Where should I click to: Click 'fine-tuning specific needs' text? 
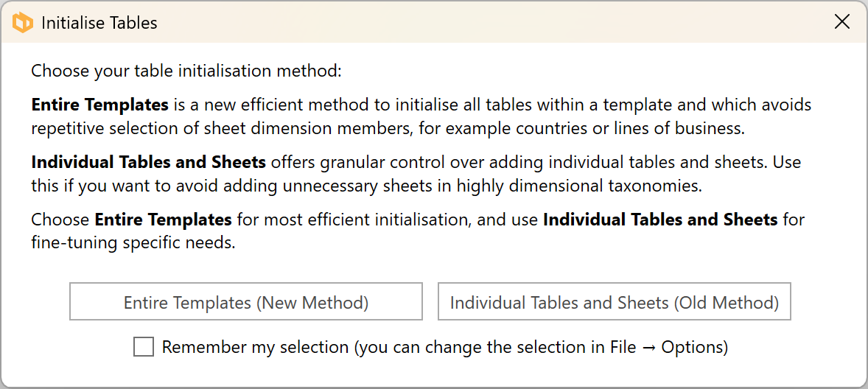tap(132, 242)
